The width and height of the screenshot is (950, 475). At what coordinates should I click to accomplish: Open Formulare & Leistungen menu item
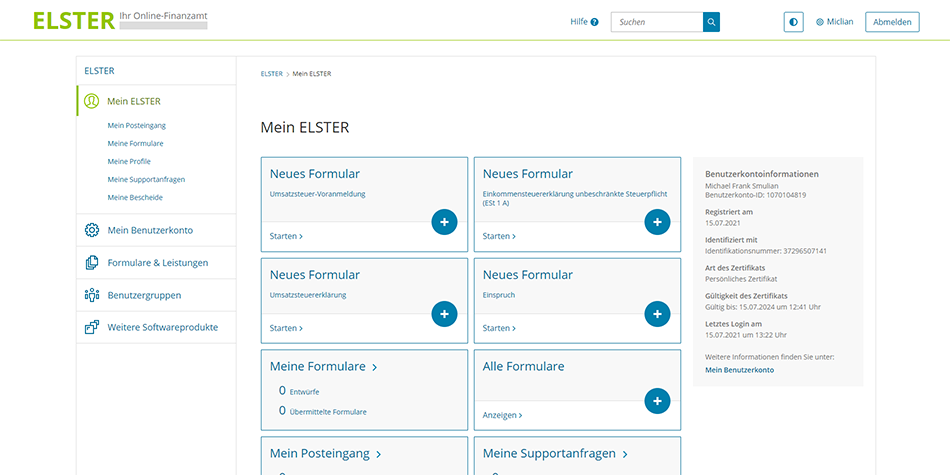pyautogui.click(x=156, y=263)
